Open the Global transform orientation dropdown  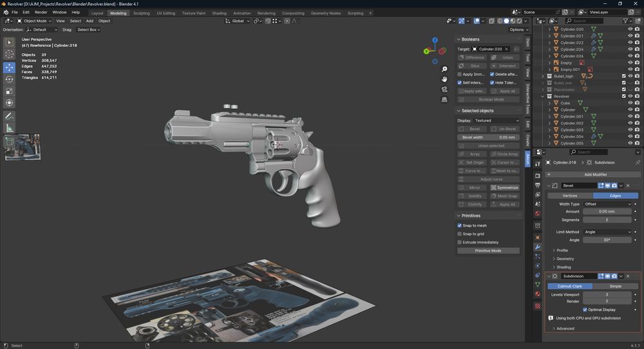click(x=238, y=21)
